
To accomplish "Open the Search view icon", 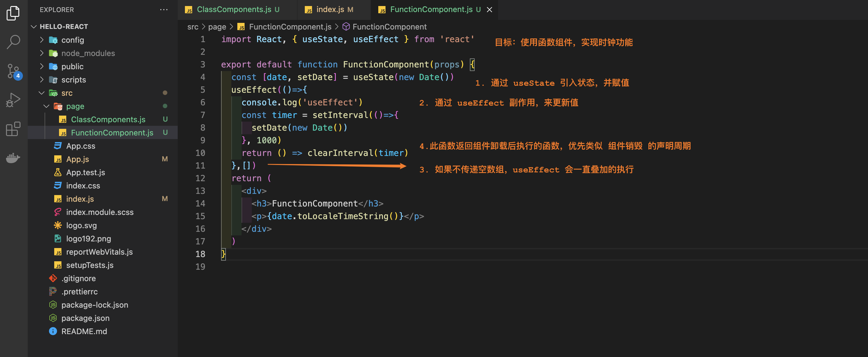I will coord(13,42).
